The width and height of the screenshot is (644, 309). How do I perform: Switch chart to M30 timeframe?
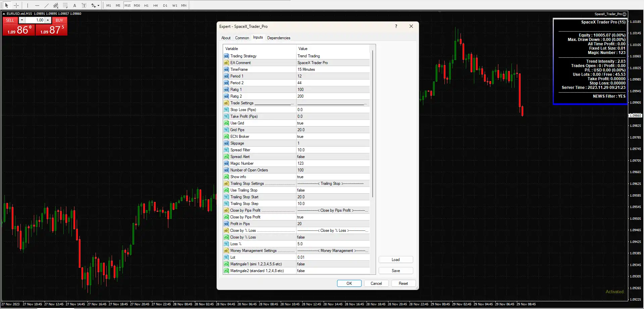pyautogui.click(x=137, y=5)
